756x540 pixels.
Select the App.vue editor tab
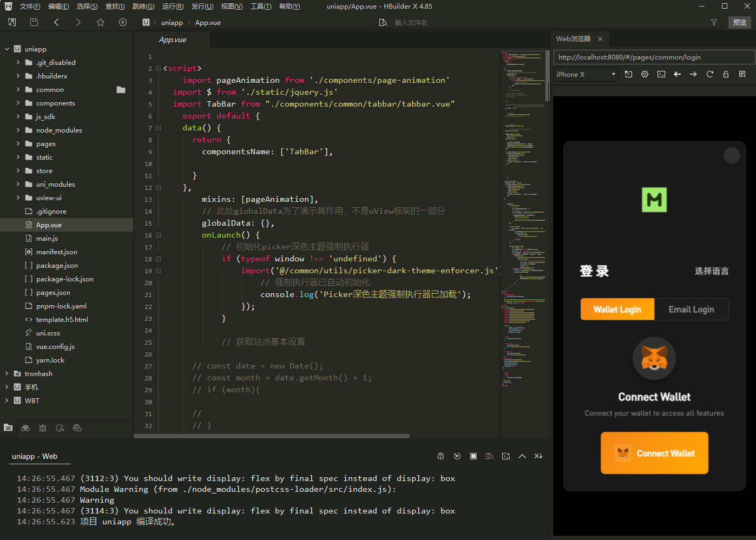click(x=172, y=40)
